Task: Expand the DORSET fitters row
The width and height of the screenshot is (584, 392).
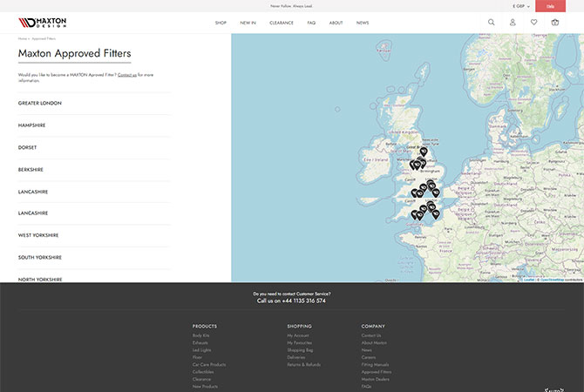Action: [x=94, y=147]
